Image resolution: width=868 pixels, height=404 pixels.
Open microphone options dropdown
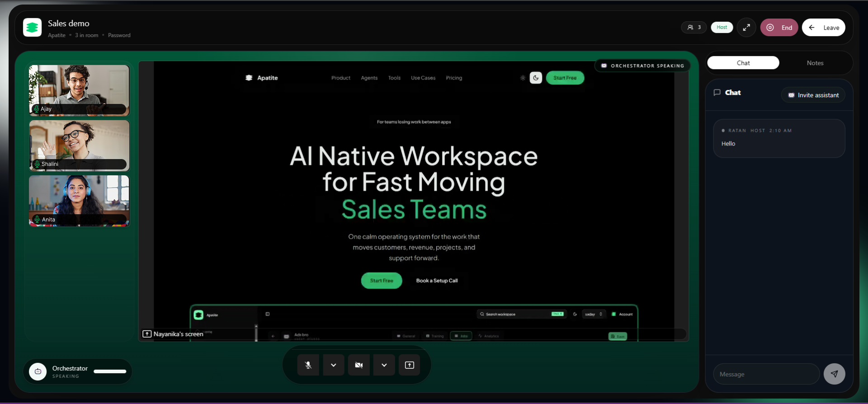tap(334, 365)
